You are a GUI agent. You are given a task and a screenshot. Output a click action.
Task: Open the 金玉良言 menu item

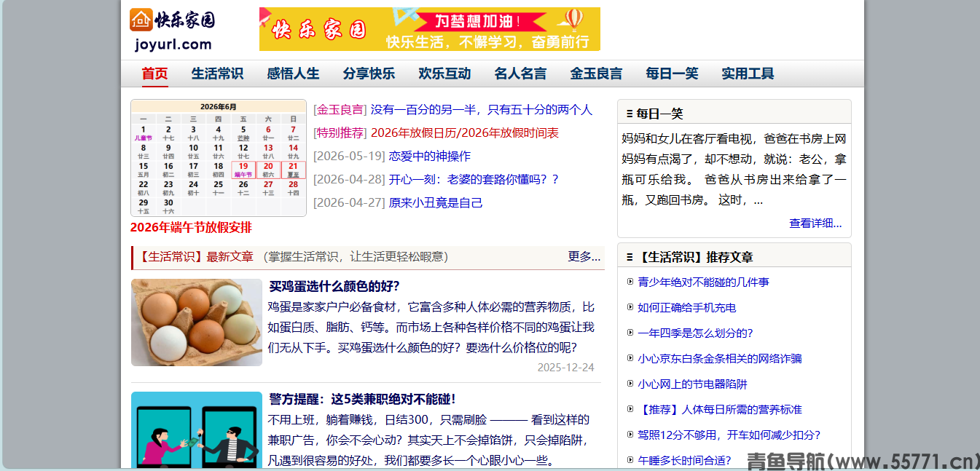(x=596, y=74)
